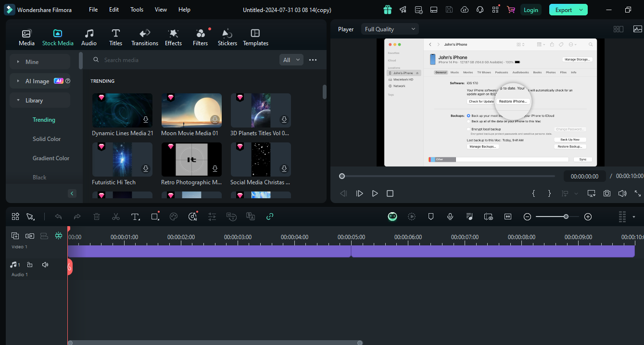Download the 3D Planets Titles clip
644x345 pixels.
click(x=284, y=119)
